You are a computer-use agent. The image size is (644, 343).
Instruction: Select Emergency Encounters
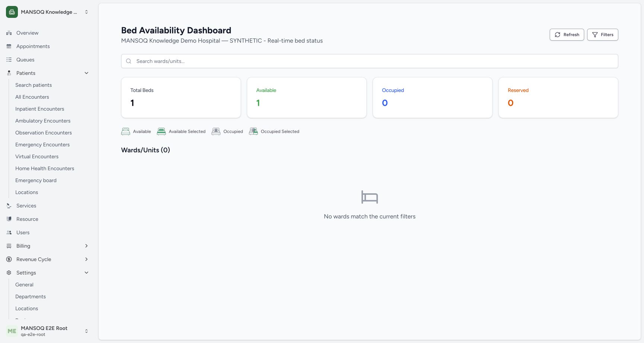pyautogui.click(x=42, y=144)
